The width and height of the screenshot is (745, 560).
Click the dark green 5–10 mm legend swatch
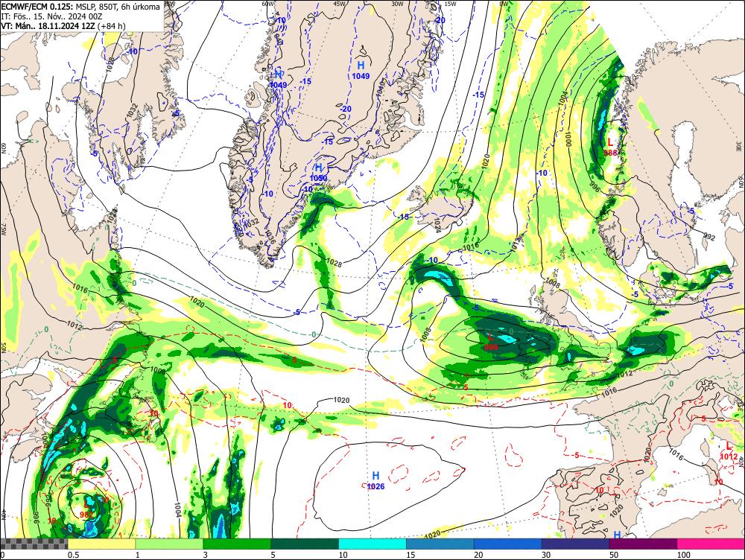pyautogui.click(x=305, y=544)
